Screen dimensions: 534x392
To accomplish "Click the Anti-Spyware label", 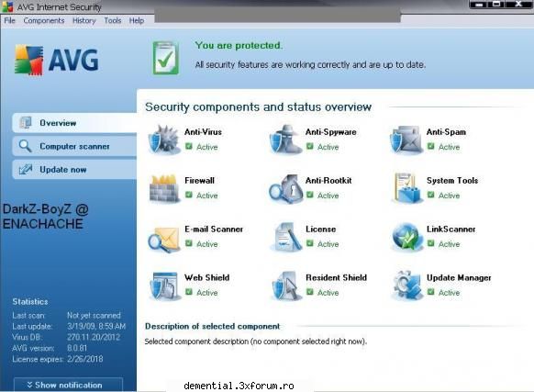I will click(330, 132).
